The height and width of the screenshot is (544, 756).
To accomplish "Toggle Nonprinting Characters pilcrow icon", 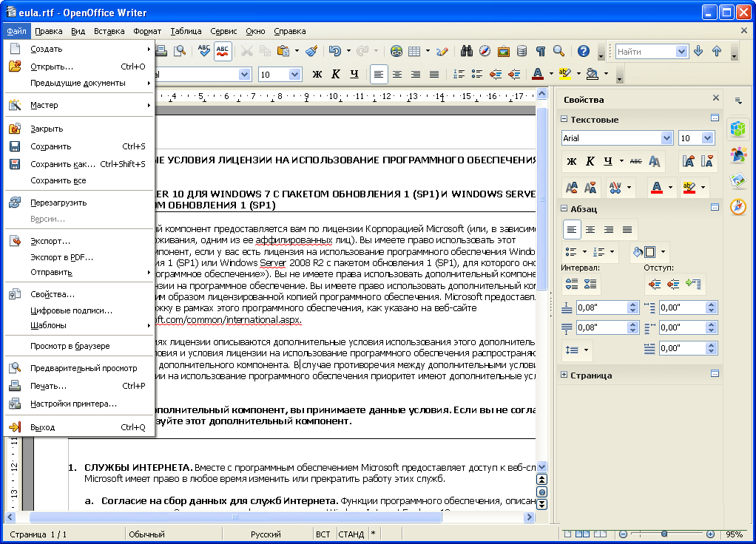I will [x=541, y=50].
